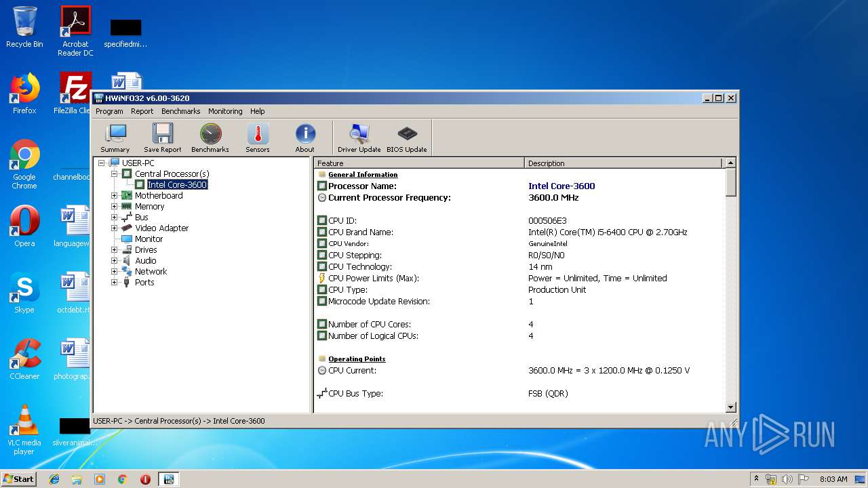The width and height of the screenshot is (868, 488).
Task: Click the Feature column header
Action: point(419,163)
